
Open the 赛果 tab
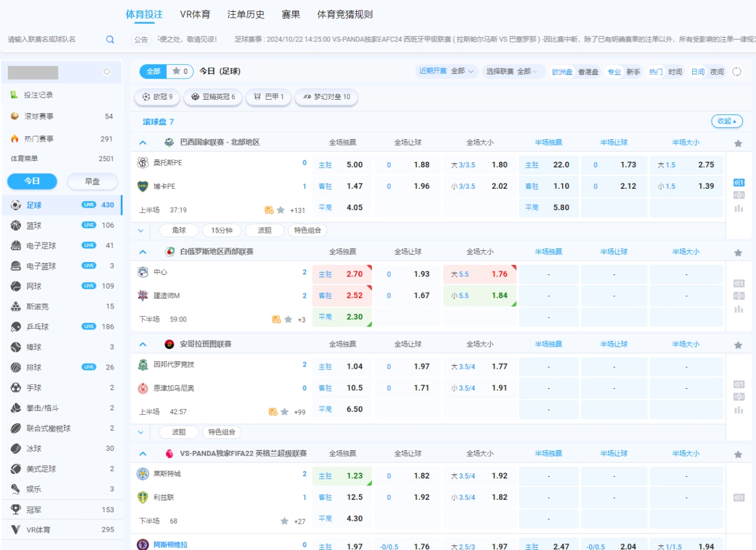291,14
